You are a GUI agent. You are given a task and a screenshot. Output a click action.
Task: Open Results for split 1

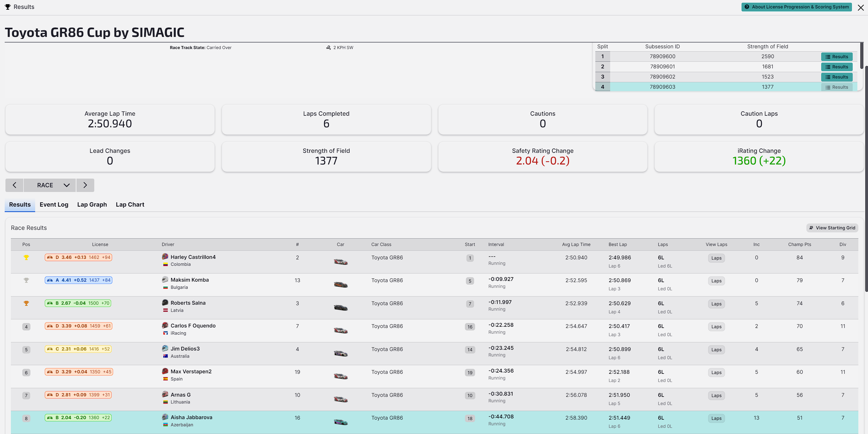(x=837, y=57)
